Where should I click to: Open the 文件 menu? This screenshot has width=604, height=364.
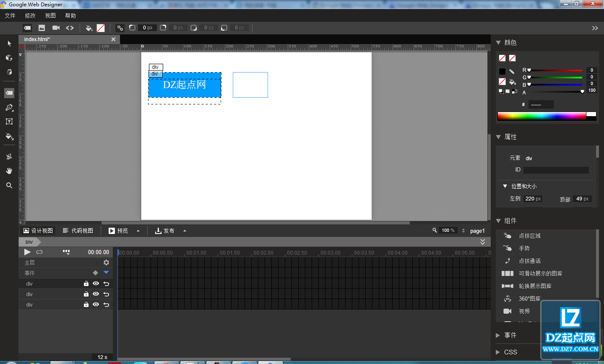pyautogui.click(x=10, y=16)
